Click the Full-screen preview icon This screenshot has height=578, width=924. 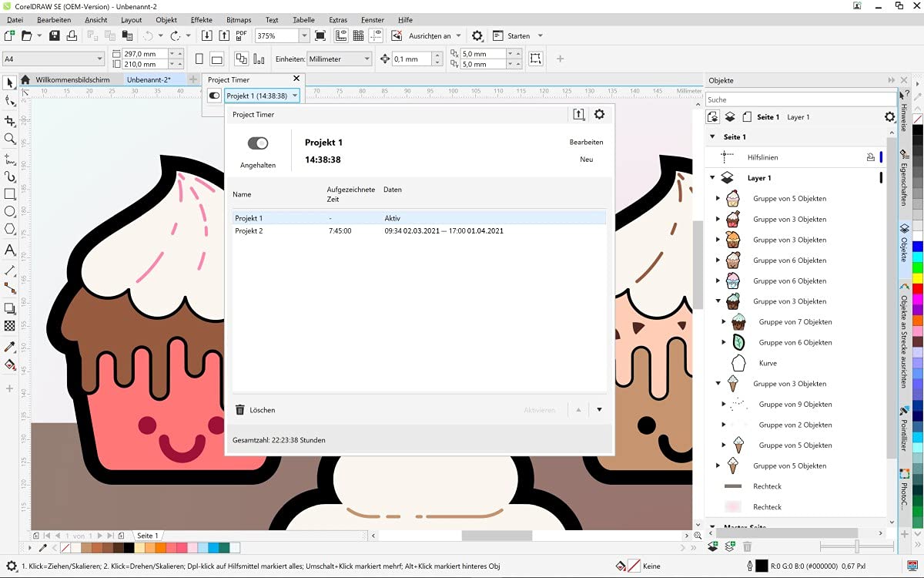(x=320, y=35)
